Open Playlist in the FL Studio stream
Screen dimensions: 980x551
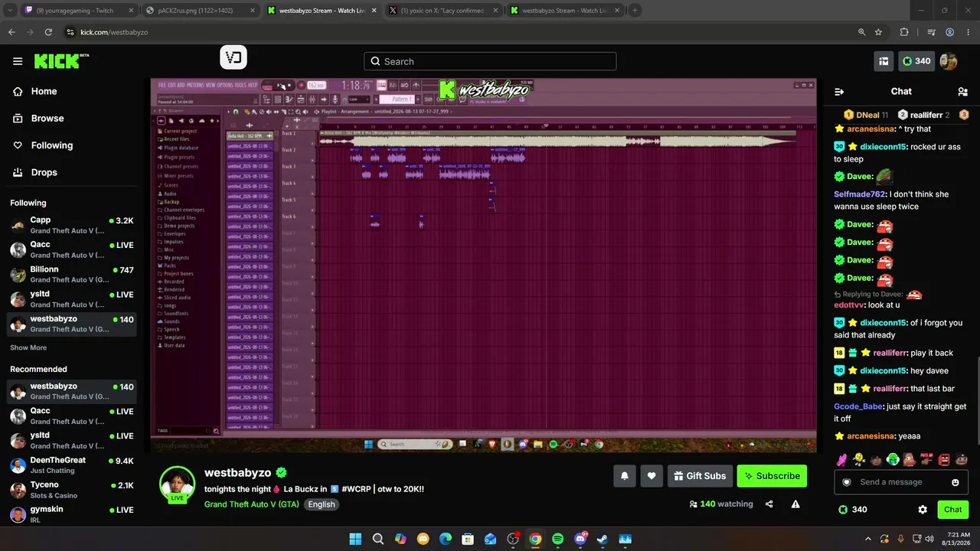330,111
